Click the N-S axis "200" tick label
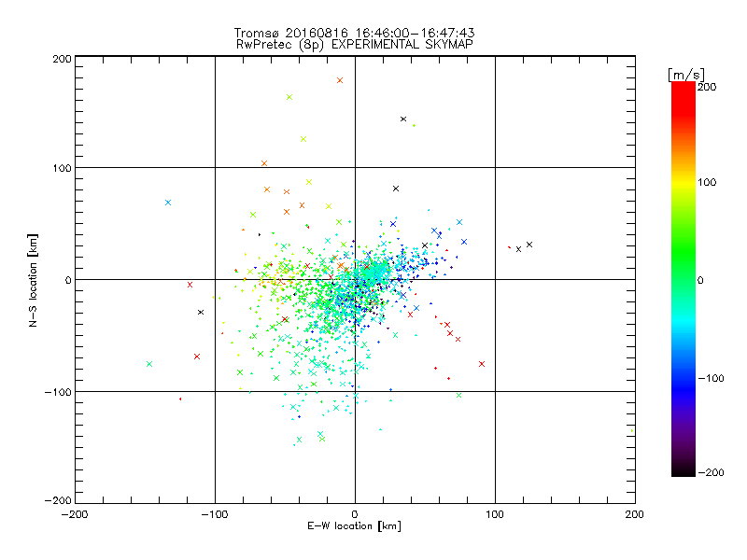 click(x=62, y=59)
